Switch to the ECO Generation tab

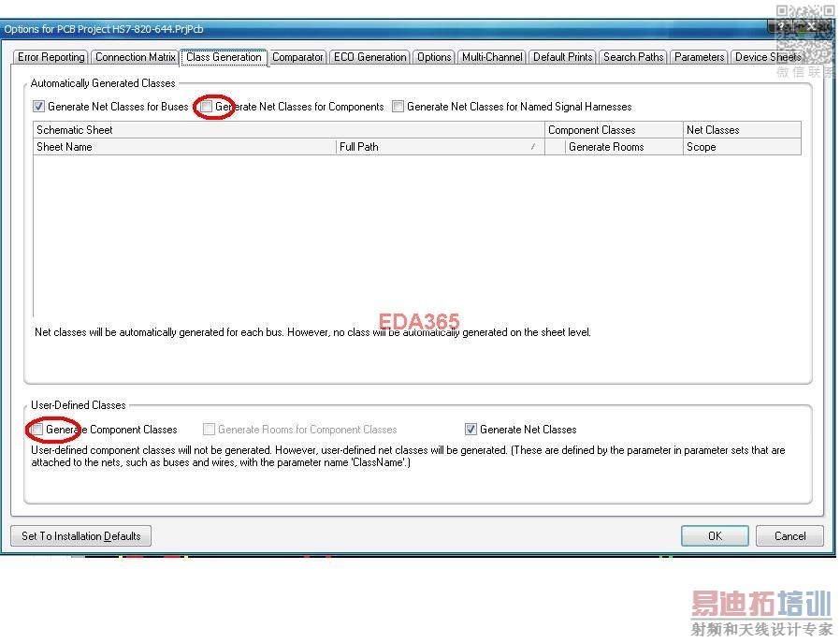(x=369, y=57)
